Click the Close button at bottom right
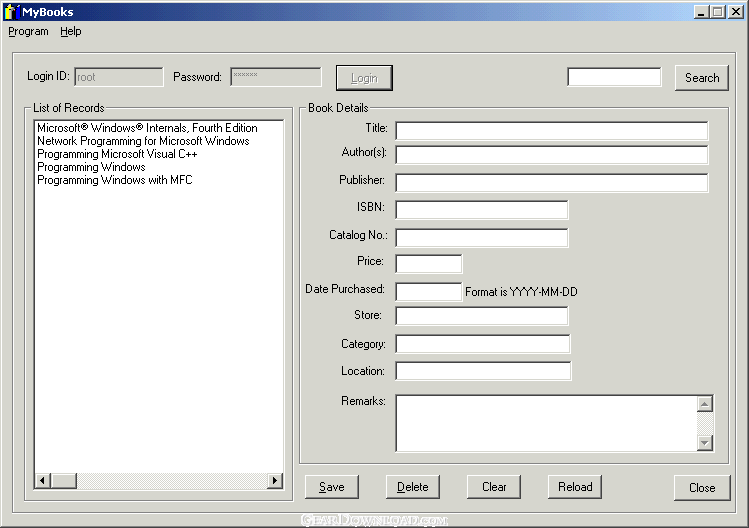 pyautogui.click(x=702, y=488)
